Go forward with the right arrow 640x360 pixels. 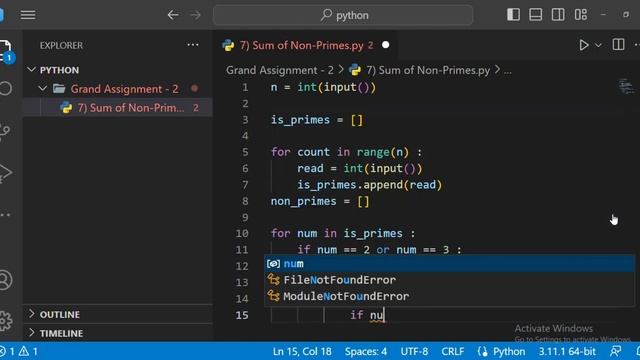196,15
